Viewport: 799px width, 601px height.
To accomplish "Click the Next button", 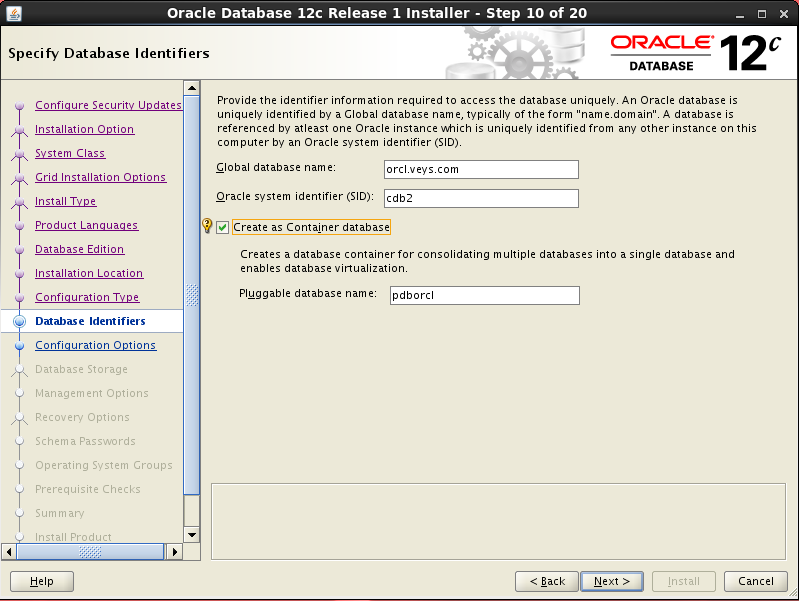I will [612, 581].
